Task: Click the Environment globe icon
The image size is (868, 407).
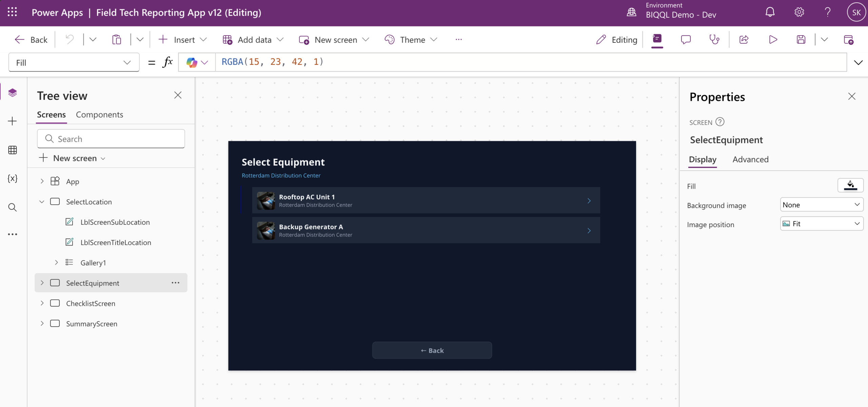Action: (x=631, y=12)
